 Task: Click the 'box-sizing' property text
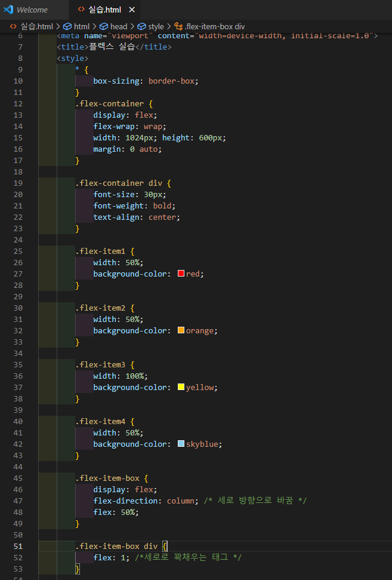point(116,81)
